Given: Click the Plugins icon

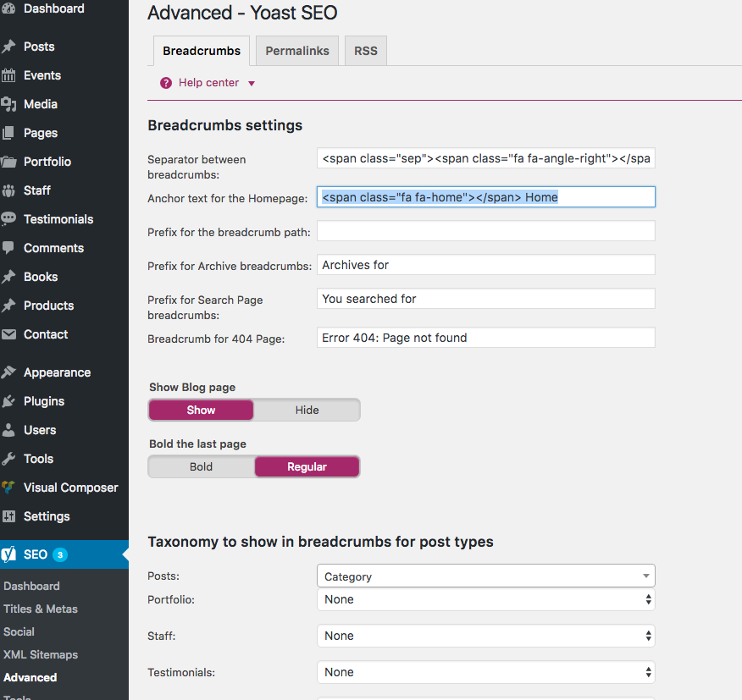Looking at the screenshot, I should tap(10, 401).
